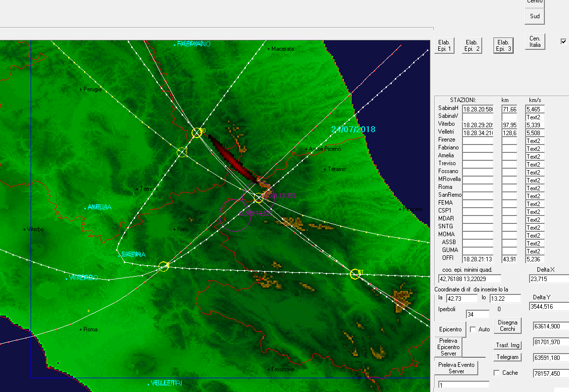Click the Iperboli field showing 34
This screenshot has width=569, height=392.
click(x=478, y=315)
